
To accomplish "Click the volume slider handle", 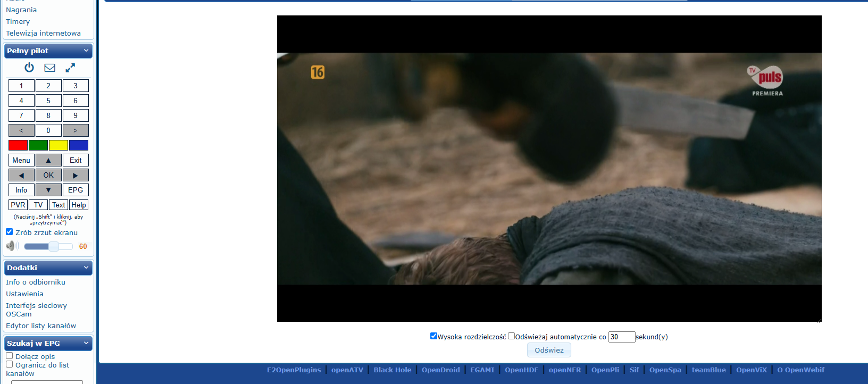I will [54, 246].
